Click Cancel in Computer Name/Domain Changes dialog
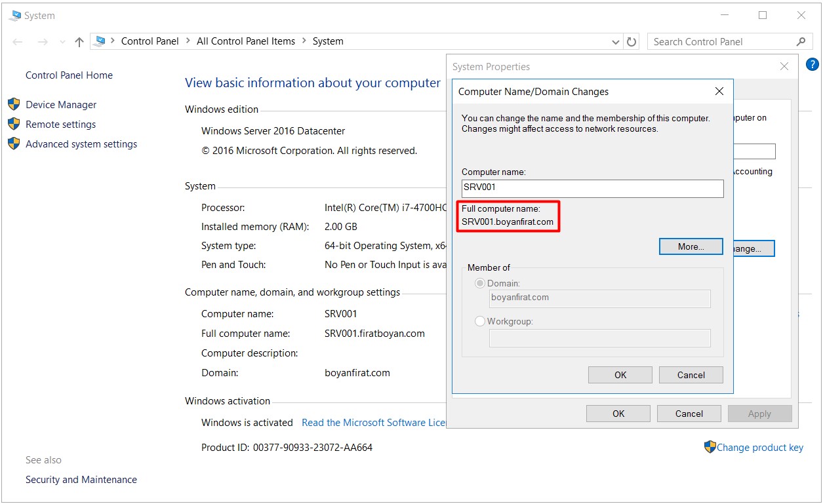The width and height of the screenshot is (823, 504). [x=691, y=375]
